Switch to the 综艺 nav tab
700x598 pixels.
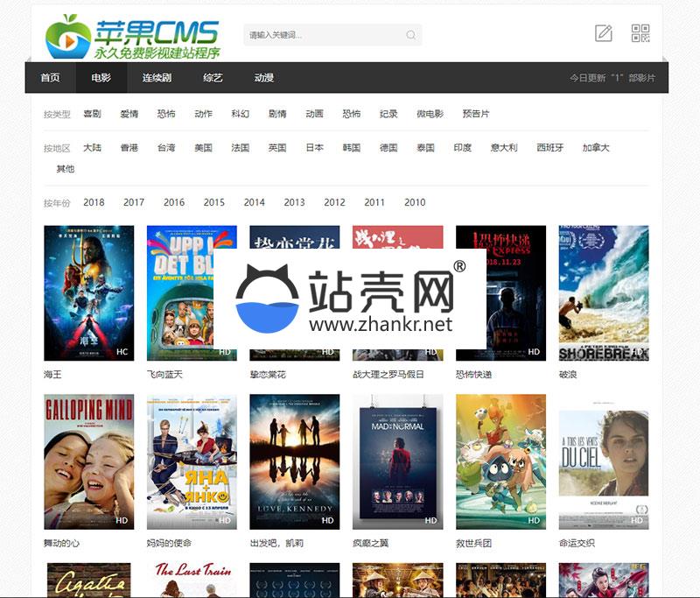pos(213,78)
